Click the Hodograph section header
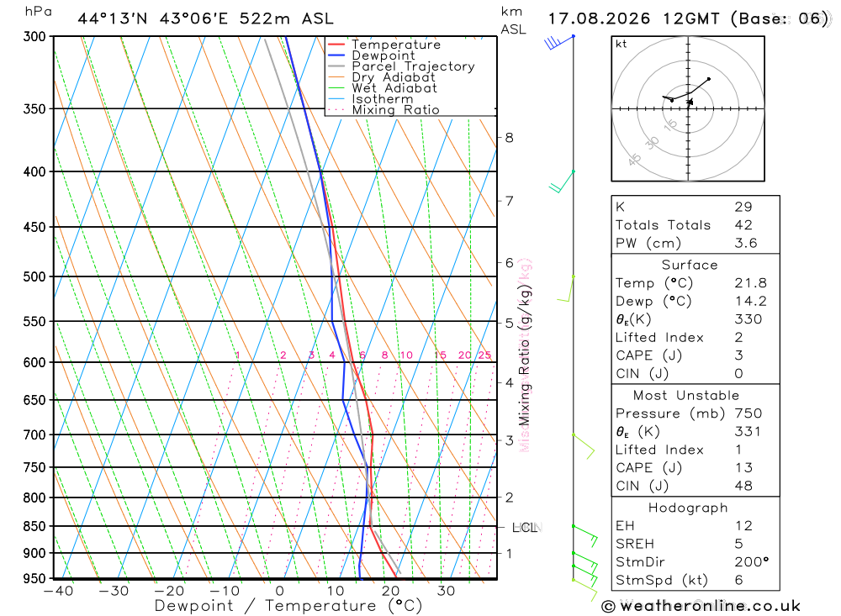Viewport: 841px width, 616px height. pos(688,508)
